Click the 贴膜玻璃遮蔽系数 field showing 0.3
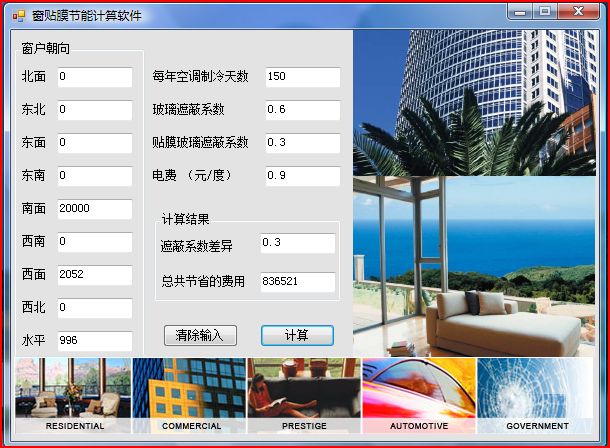The width and height of the screenshot is (610, 448). tap(303, 143)
